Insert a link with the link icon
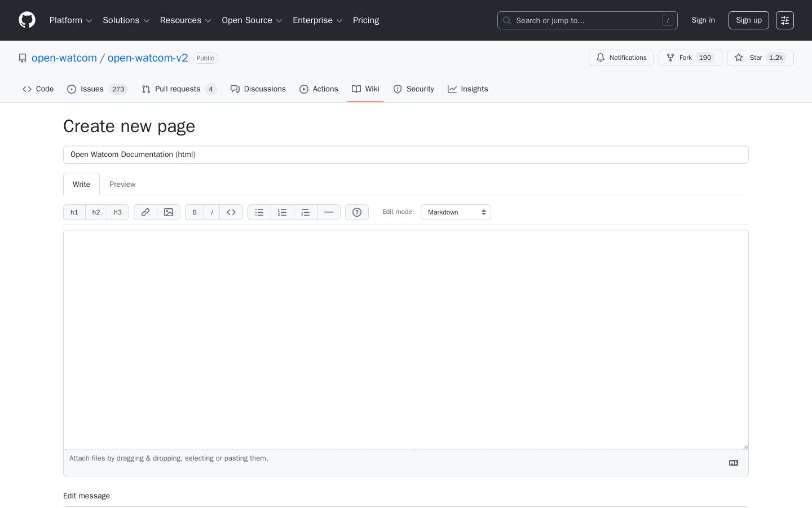Screen dimensions: 812x508 pos(145,212)
